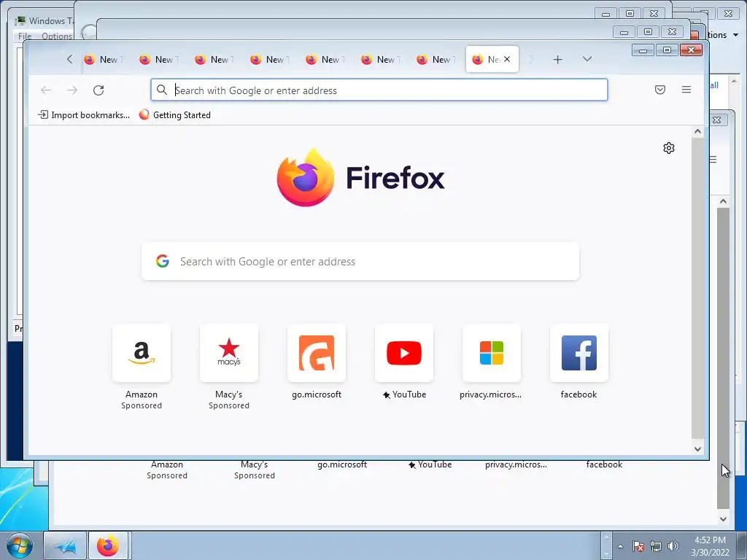Viewport: 747px width, 560px height.
Task: Click the Firefox taskbar button
Action: 108,545
